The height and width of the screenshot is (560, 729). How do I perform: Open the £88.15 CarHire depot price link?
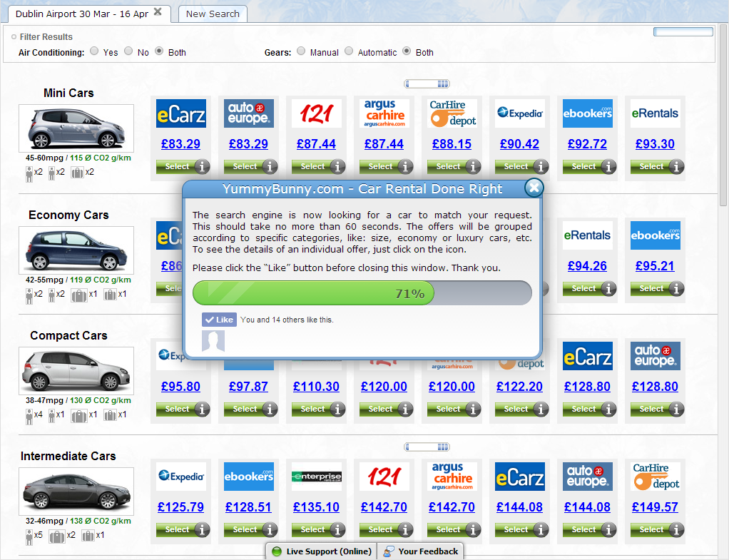452,144
